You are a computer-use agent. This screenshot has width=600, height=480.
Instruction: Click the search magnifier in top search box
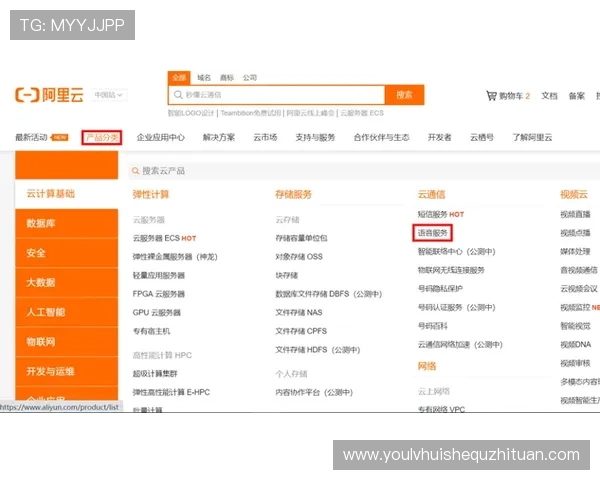(178, 95)
